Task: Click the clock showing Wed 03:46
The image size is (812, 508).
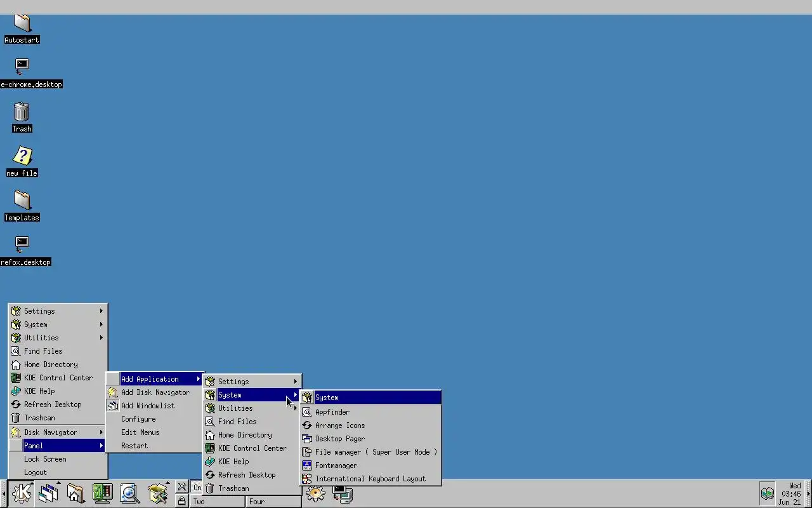Action: [790, 493]
